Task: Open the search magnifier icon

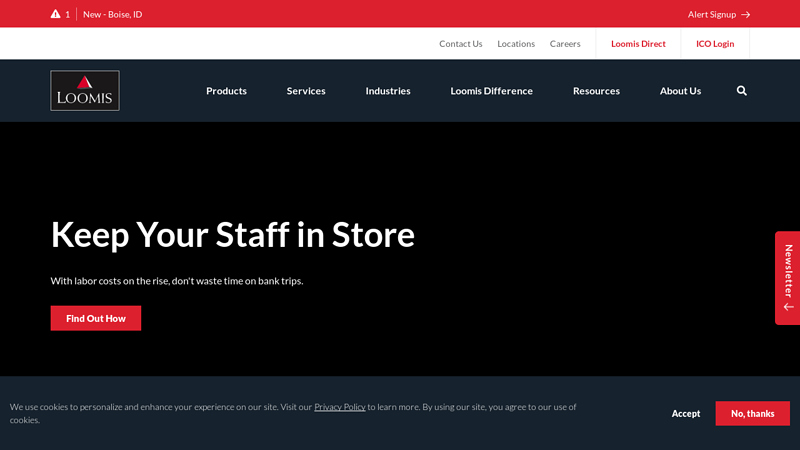Action: (x=741, y=91)
